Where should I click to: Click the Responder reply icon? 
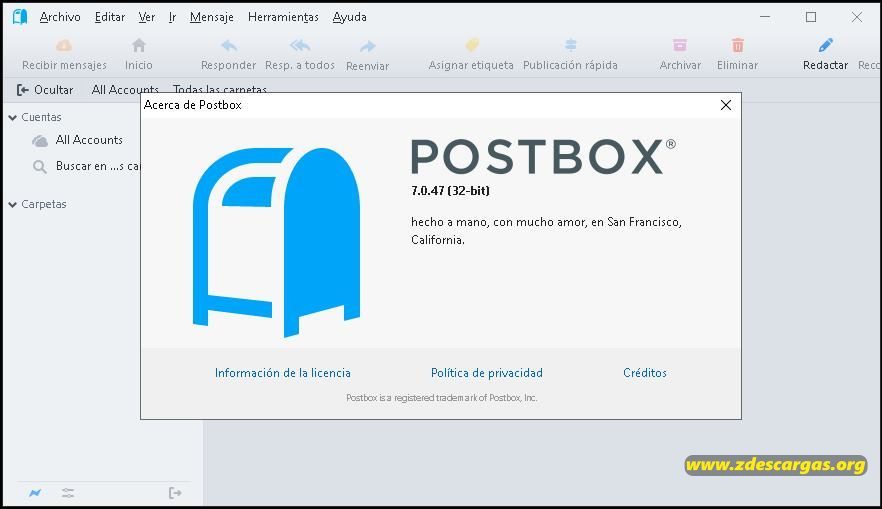tap(228, 46)
